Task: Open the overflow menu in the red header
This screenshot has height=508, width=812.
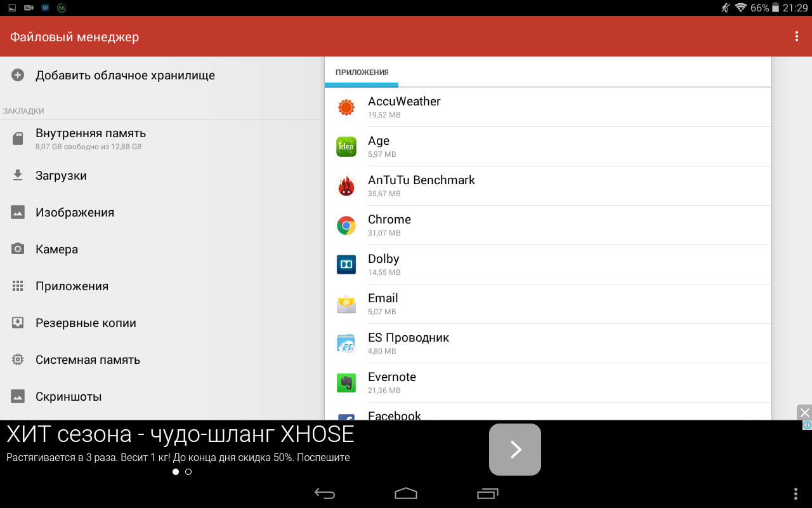Action: (797, 37)
